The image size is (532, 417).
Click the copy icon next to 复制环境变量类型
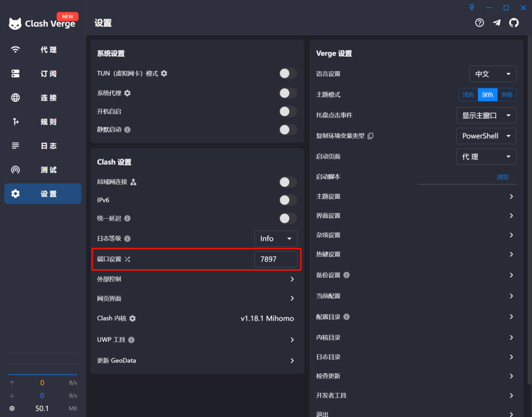[370, 136]
